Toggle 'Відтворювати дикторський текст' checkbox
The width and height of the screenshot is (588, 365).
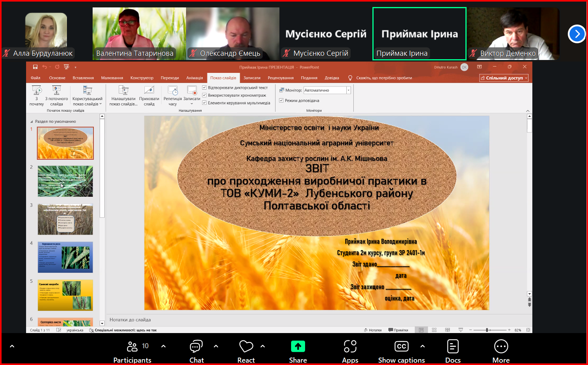pyautogui.click(x=204, y=88)
